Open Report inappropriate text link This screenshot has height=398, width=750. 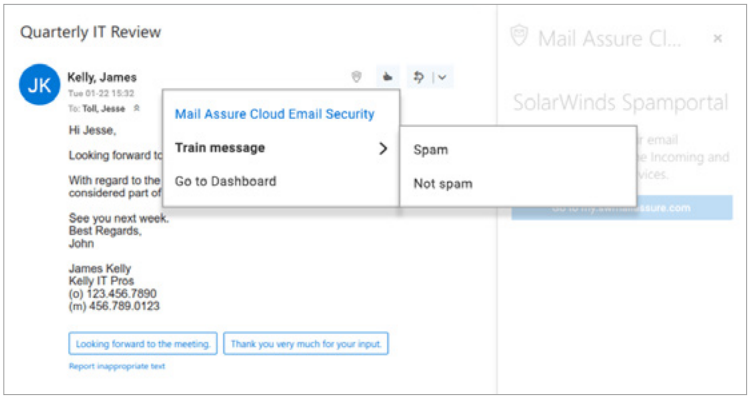coord(117,366)
